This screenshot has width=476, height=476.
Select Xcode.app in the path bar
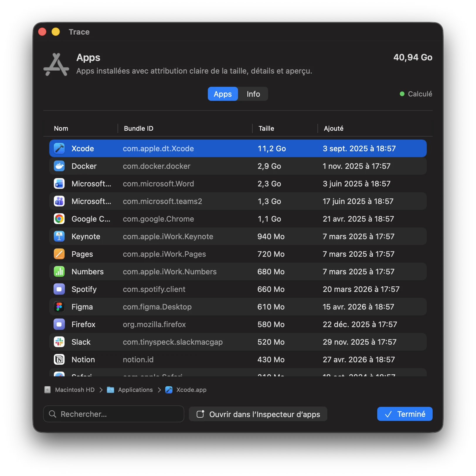click(191, 390)
